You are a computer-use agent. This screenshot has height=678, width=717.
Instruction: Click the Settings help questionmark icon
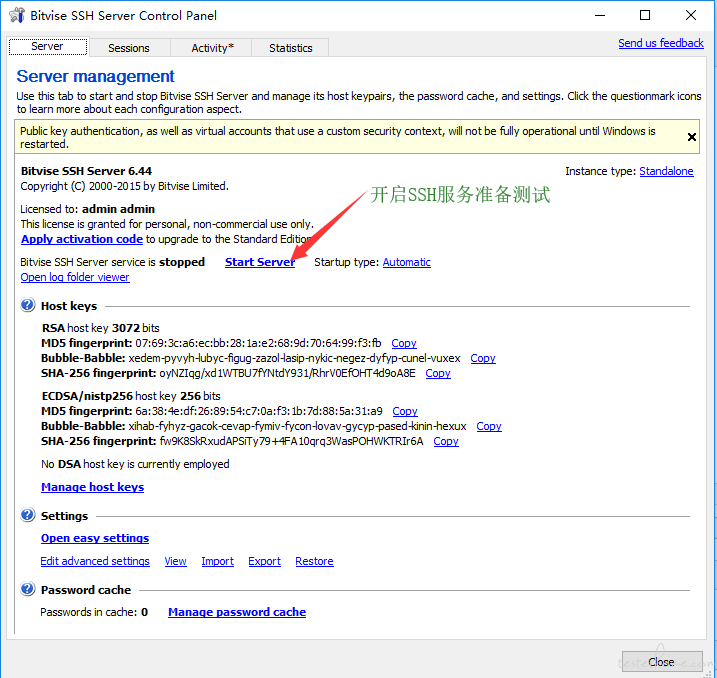click(27, 515)
